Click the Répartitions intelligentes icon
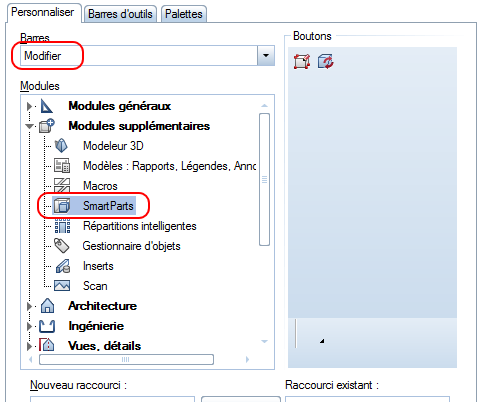This screenshot has height=402, width=481. coord(62,226)
